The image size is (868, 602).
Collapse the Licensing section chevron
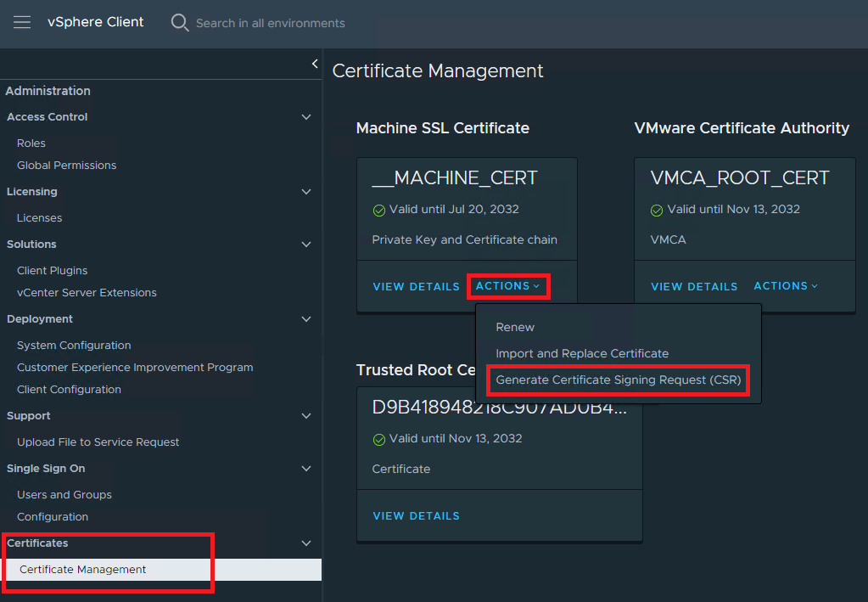tap(306, 192)
